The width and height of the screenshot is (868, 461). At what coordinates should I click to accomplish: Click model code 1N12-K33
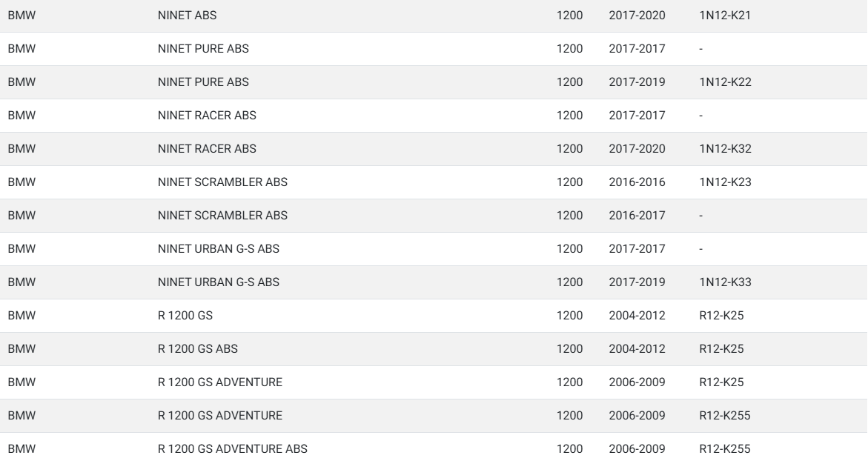coord(725,282)
